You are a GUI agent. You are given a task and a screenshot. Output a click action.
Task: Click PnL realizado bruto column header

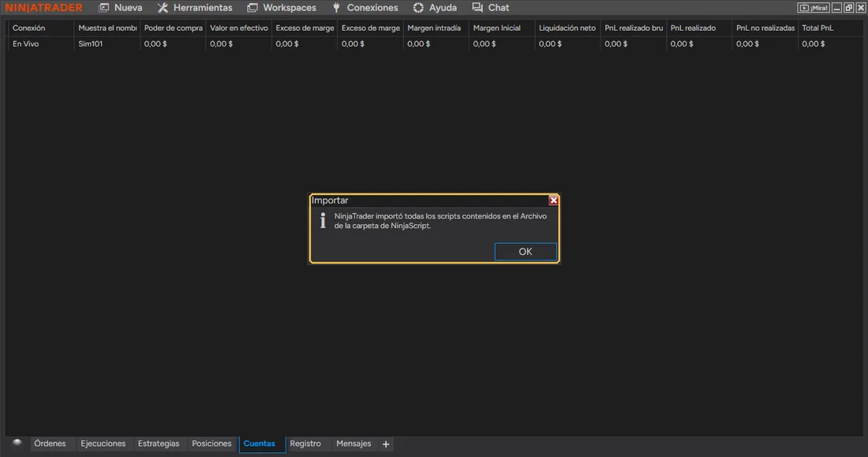tap(634, 28)
